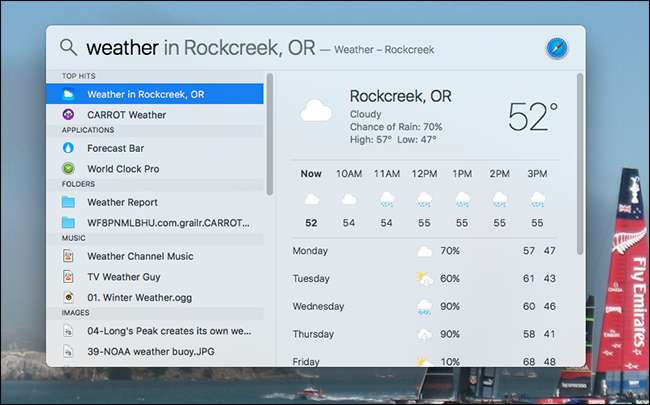Click the results list vertical scrollbar
Image resolution: width=650 pixels, height=405 pixels.
pyautogui.click(x=269, y=130)
